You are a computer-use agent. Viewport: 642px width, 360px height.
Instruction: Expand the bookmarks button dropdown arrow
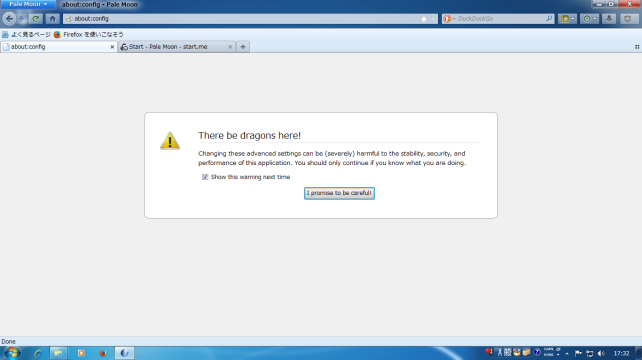tap(573, 19)
